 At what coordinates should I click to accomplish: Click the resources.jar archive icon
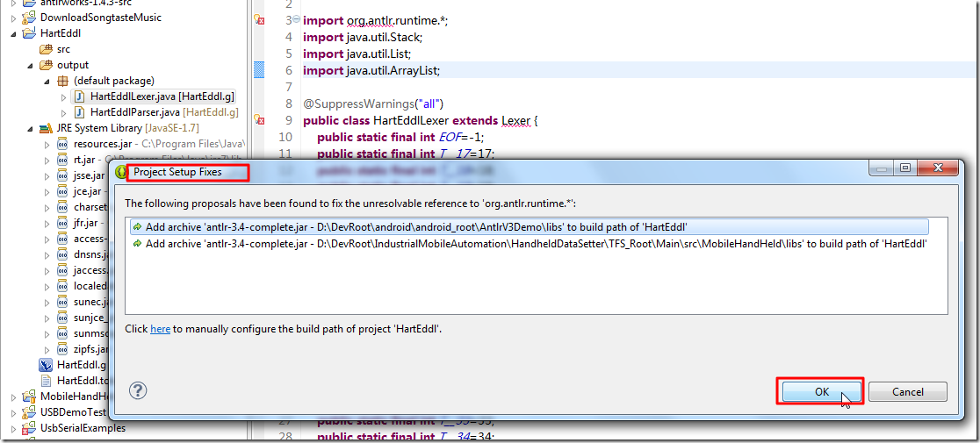pos(62,144)
